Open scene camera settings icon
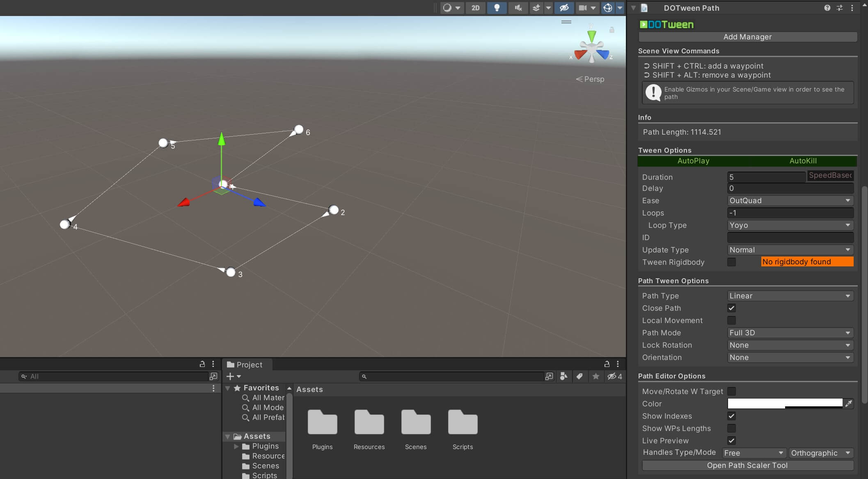Viewport: 868px width, 479px height. (582, 8)
